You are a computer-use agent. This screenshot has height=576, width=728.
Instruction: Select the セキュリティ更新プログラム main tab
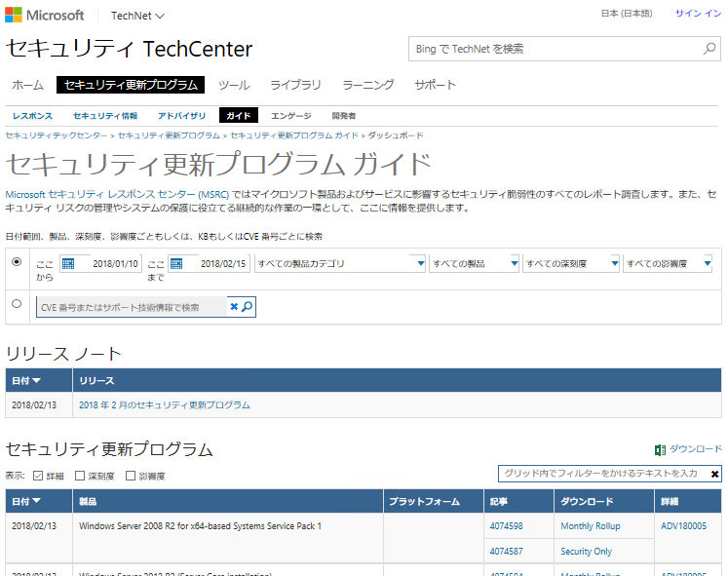[131, 85]
